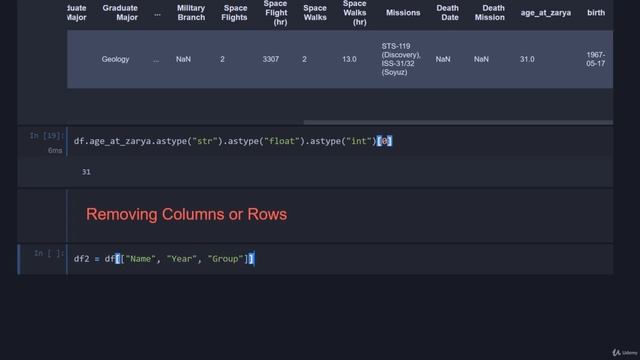Click the "Name" string in the code
This screenshot has width=640, height=360.
(141, 259)
